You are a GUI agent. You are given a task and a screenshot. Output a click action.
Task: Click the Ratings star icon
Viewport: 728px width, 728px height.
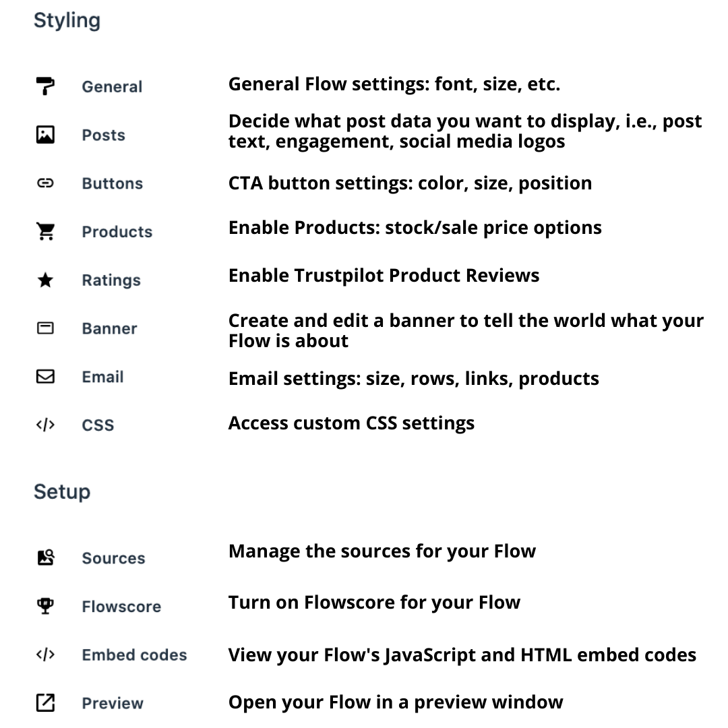coord(45,280)
